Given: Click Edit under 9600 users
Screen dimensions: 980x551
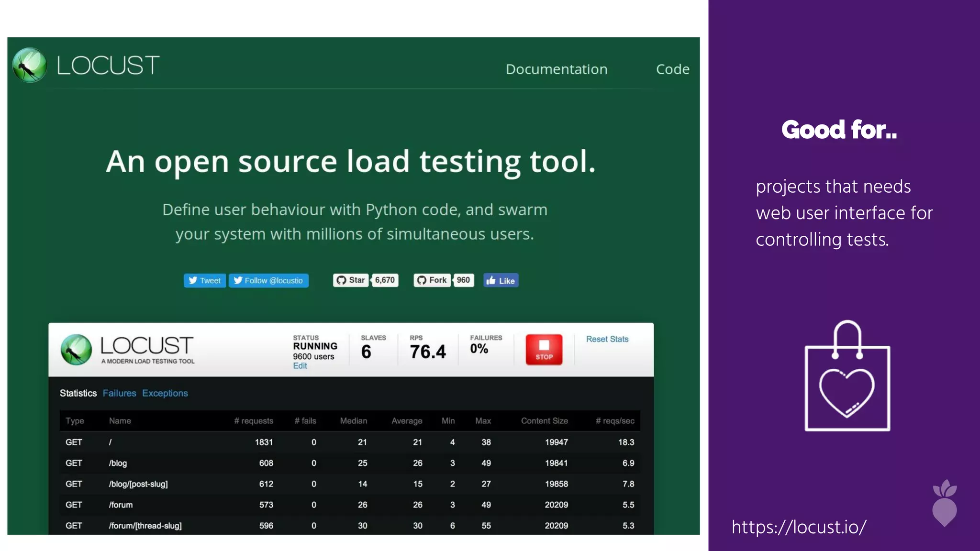Looking at the screenshot, I should pyautogui.click(x=300, y=366).
